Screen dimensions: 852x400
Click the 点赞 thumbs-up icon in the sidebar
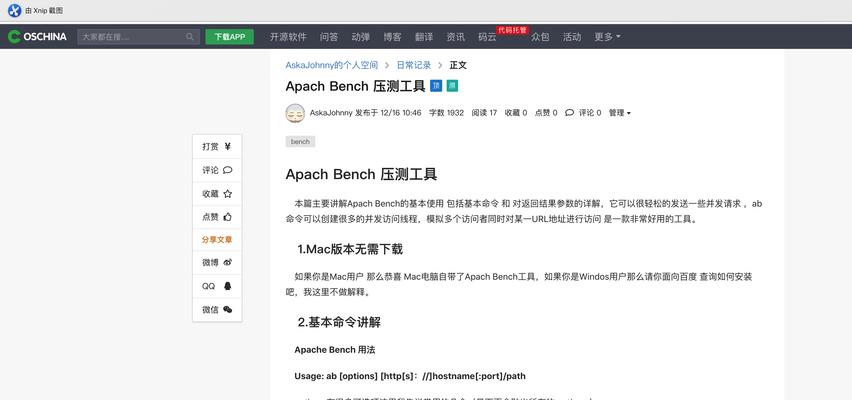pyautogui.click(x=228, y=217)
